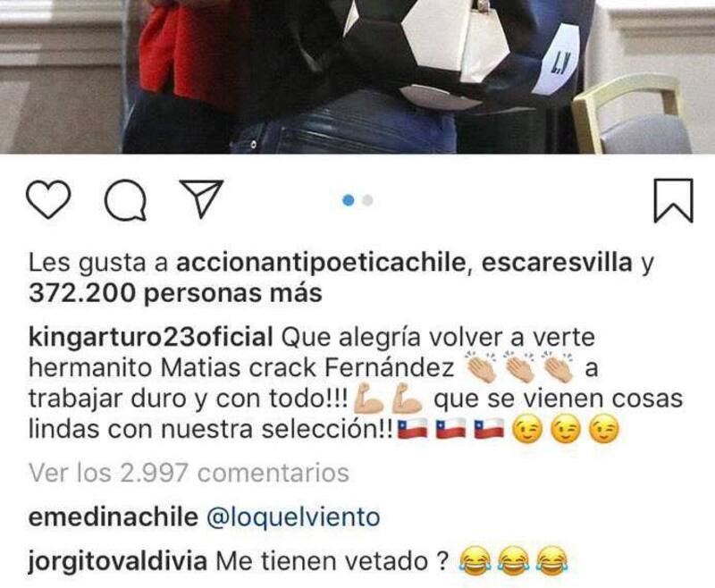The image size is (715, 588).
Task: View the list of 372.200 personas más
Action: tap(175, 293)
